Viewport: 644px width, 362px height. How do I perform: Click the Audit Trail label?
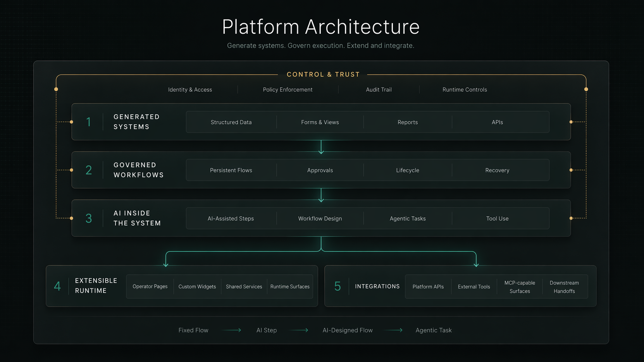coord(379,89)
